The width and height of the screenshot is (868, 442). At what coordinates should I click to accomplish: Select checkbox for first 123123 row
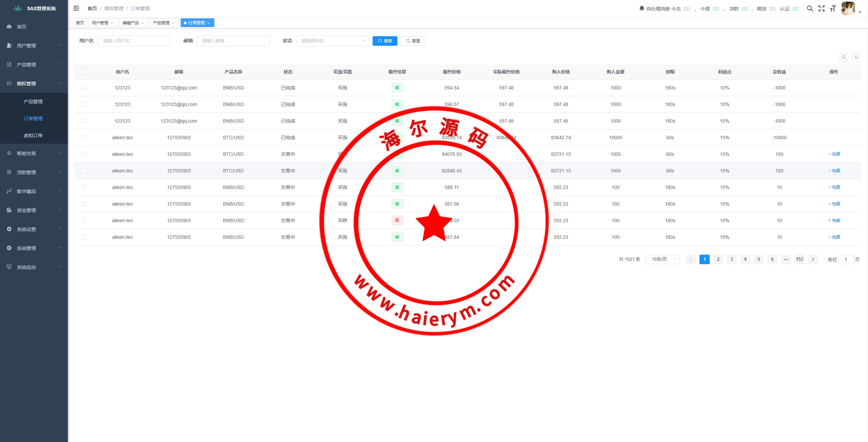[84, 88]
